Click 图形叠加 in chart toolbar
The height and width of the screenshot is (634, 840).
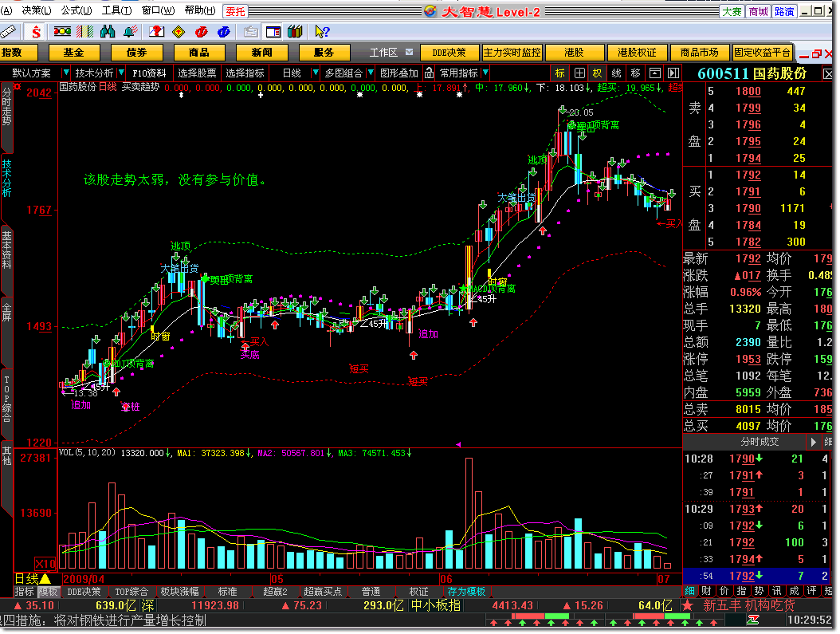[399, 73]
